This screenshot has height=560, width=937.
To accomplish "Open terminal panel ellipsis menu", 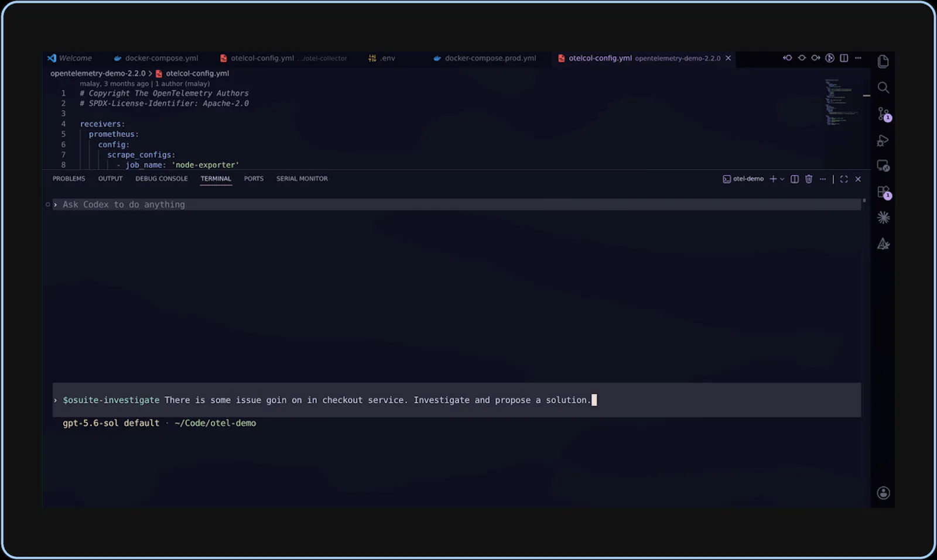I will 823,179.
